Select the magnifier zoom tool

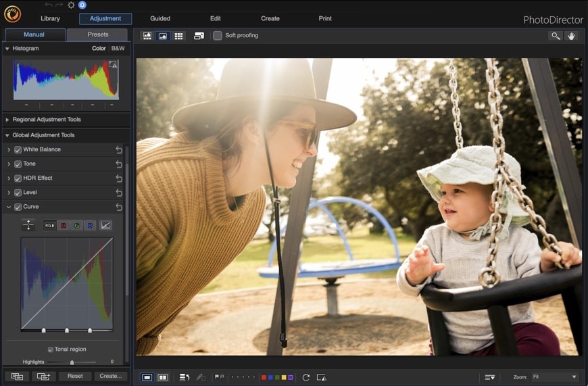pos(556,36)
